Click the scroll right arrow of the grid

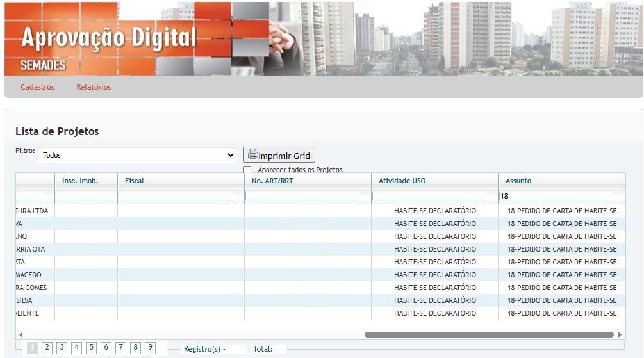[620, 334]
